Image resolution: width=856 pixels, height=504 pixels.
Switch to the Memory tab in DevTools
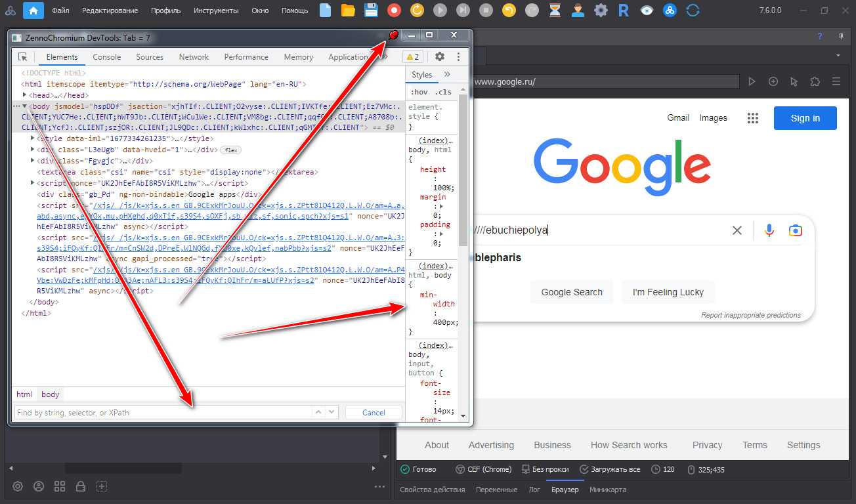point(299,57)
